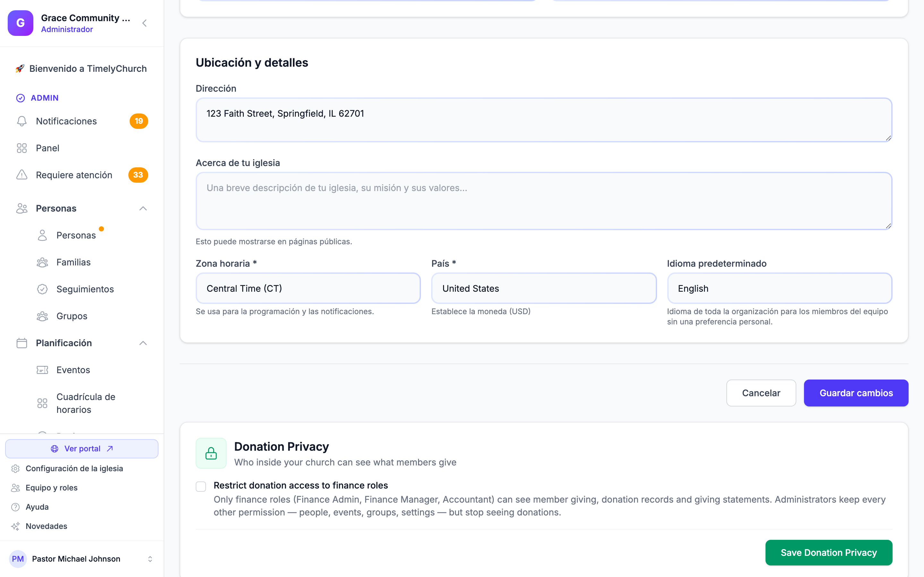Open Panel via its grid icon

click(x=22, y=148)
